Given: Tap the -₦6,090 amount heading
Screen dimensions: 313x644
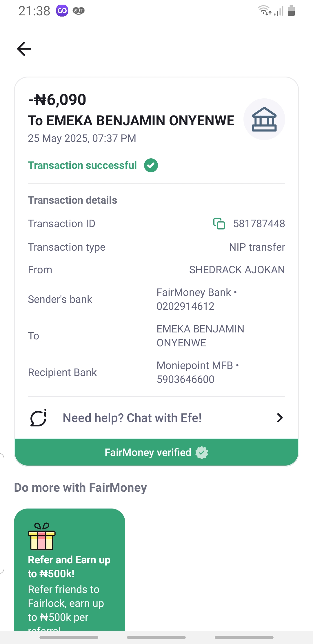Looking at the screenshot, I should (57, 100).
